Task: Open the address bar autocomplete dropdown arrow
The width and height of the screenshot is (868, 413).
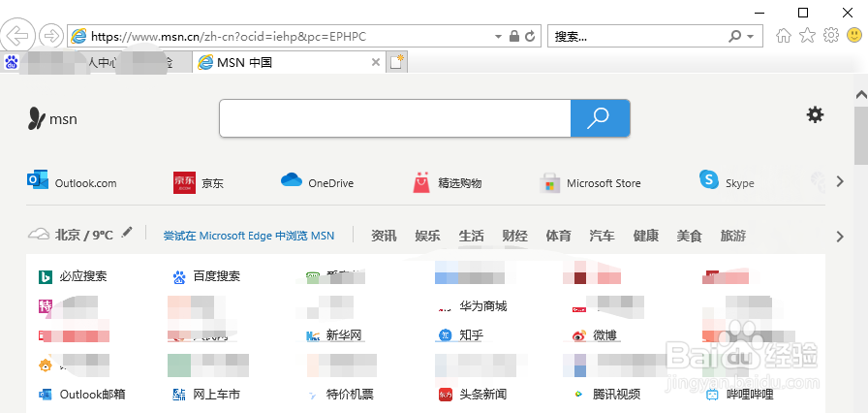Action: coord(498,37)
